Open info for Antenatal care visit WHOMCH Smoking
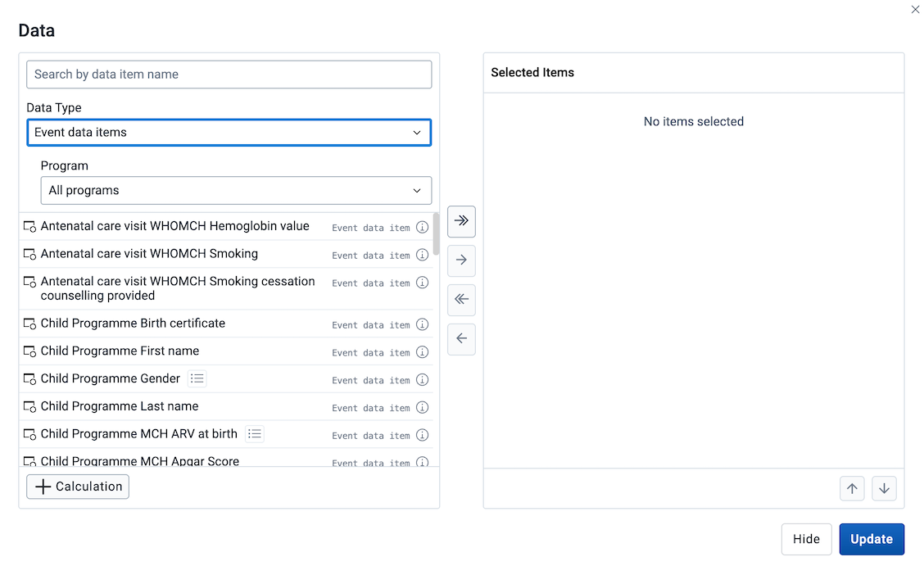 tap(422, 255)
